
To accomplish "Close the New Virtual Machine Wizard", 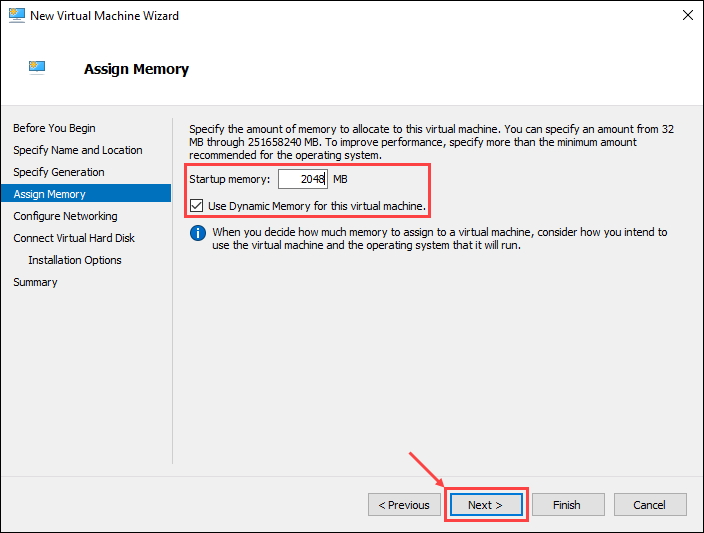I will point(687,15).
